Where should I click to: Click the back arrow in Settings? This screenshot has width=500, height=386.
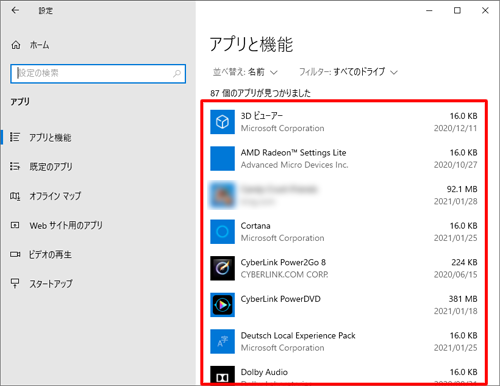click(x=15, y=10)
